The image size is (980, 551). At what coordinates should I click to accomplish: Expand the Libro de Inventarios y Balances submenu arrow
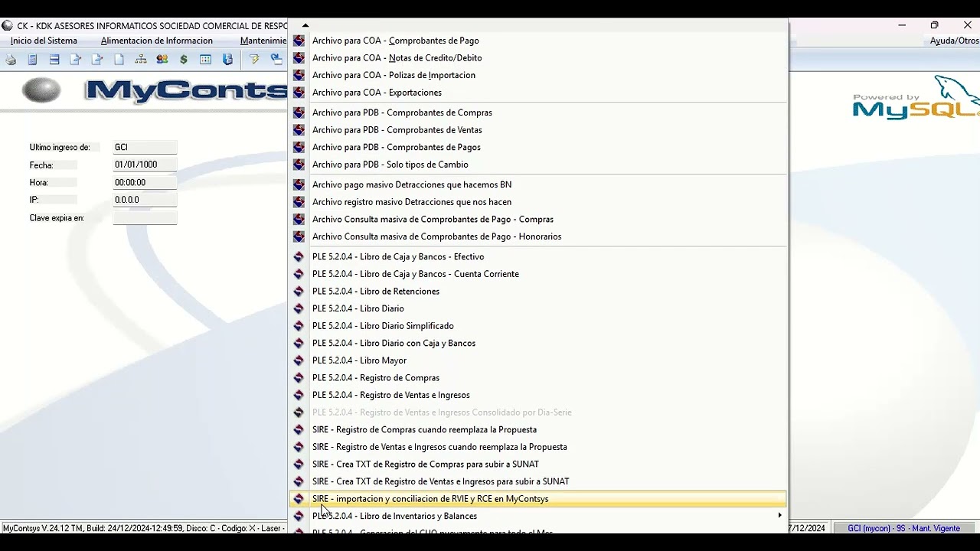(779, 516)
